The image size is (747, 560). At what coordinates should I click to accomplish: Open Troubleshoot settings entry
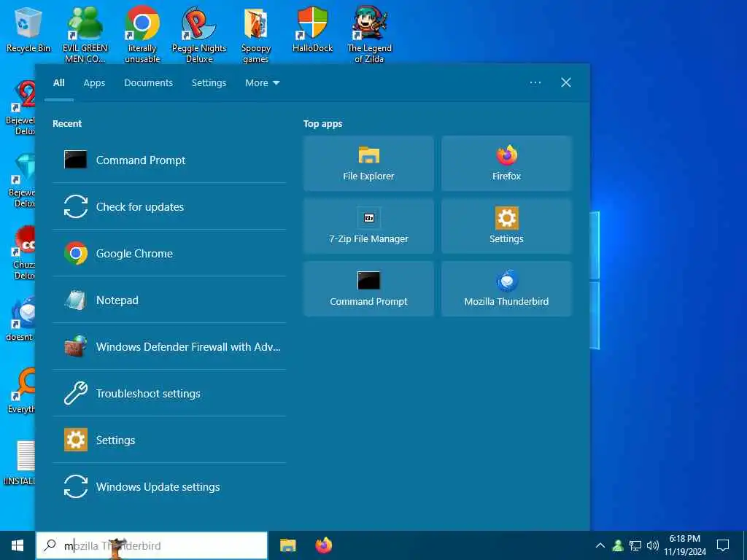click(x=169, y=393)
